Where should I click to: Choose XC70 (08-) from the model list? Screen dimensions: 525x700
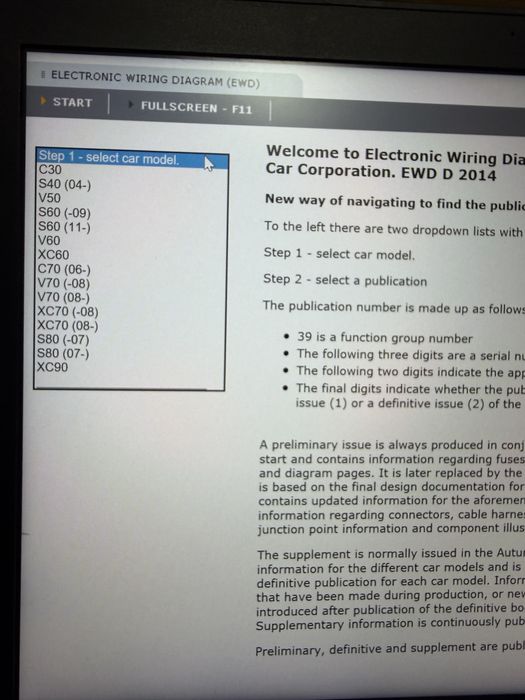[130, 325]
